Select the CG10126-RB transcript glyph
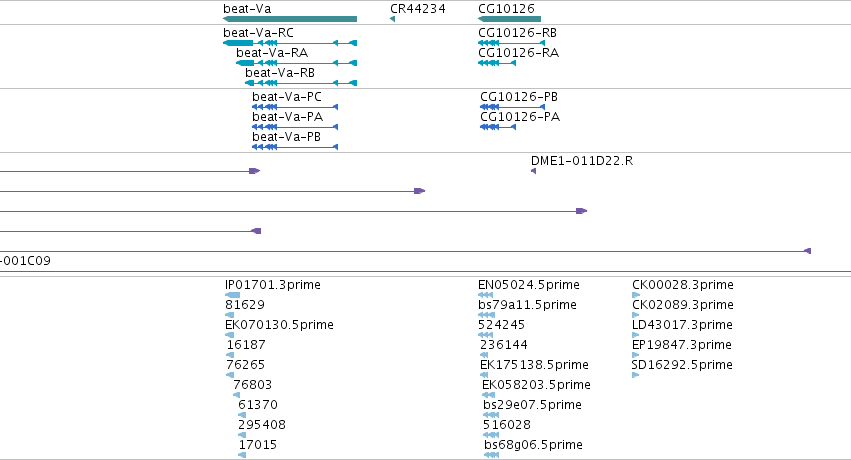Image resolution: width=851 pixels, height=460 pixels. point(511,43)
